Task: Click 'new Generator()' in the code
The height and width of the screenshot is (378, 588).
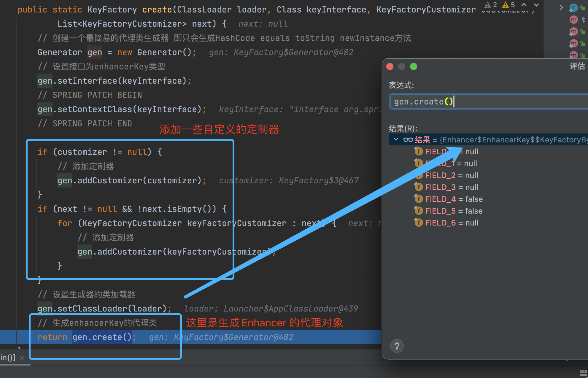Action: click(154, 53)
